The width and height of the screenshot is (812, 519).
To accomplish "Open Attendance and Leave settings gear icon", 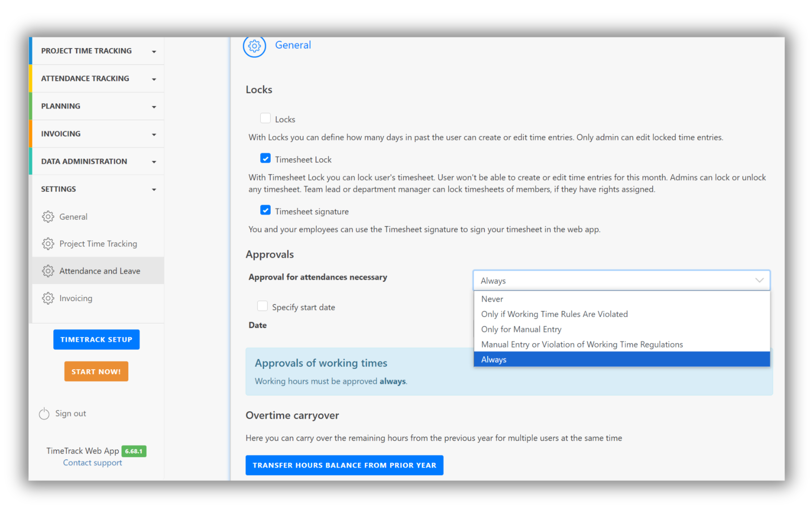I will (x=48, y=271).
